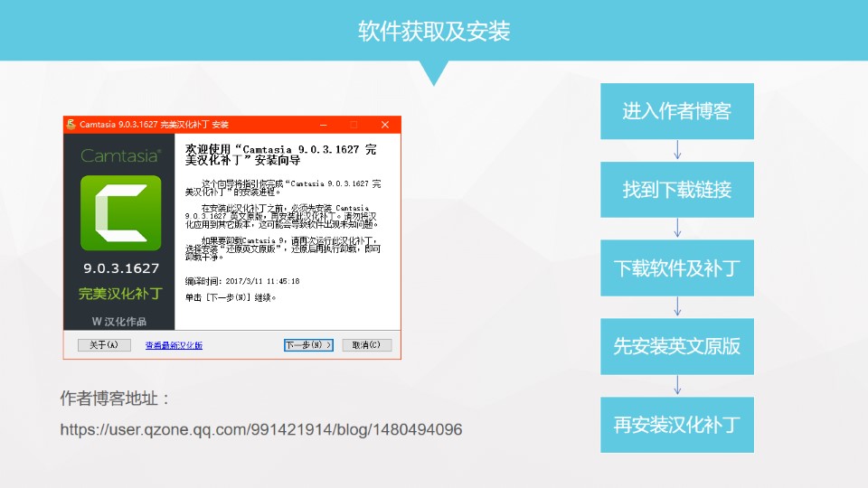868x488 pixels.
Task: Select the 先安装英文原版 step box
Action: pyautogui.click(x=676, y=347)
